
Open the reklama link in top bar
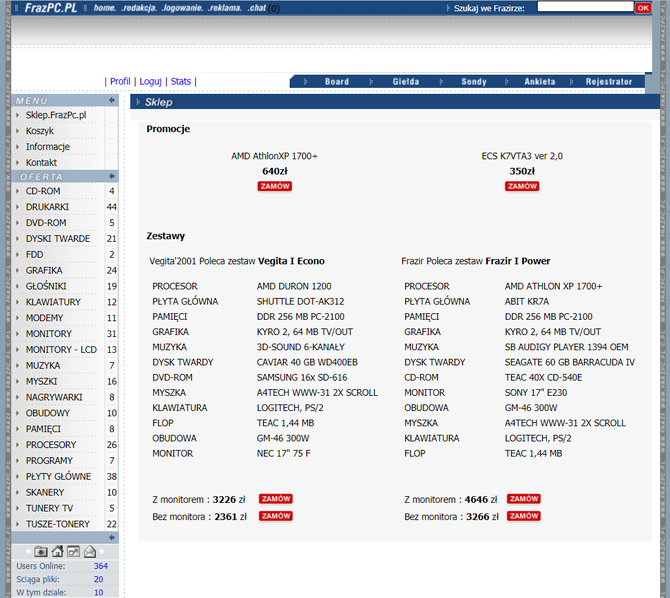225,8
